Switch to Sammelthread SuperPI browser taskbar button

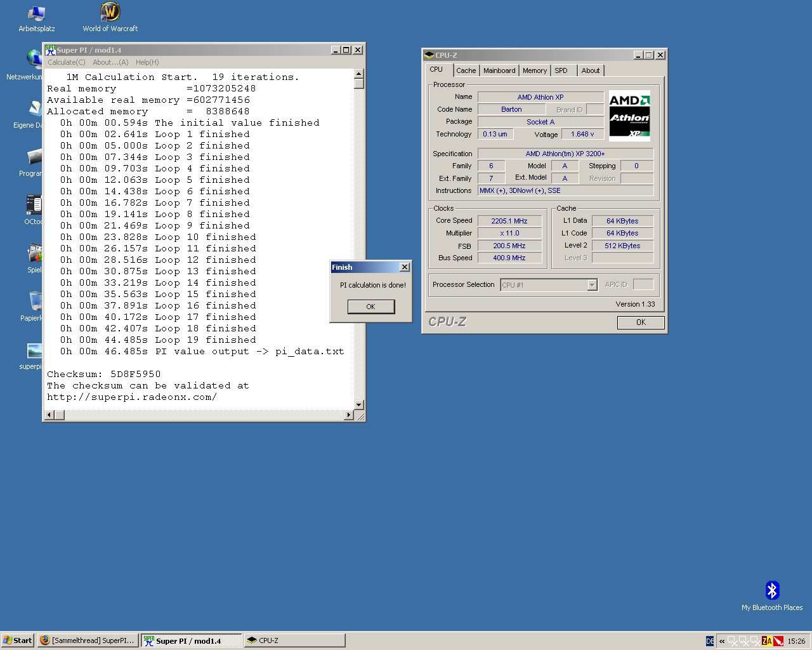88,640
